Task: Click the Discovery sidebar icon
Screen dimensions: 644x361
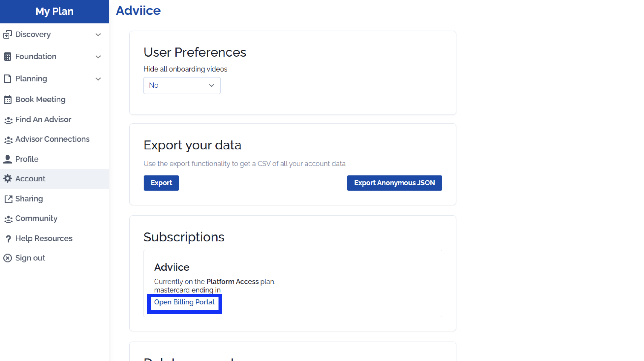Action: point(7,35)
